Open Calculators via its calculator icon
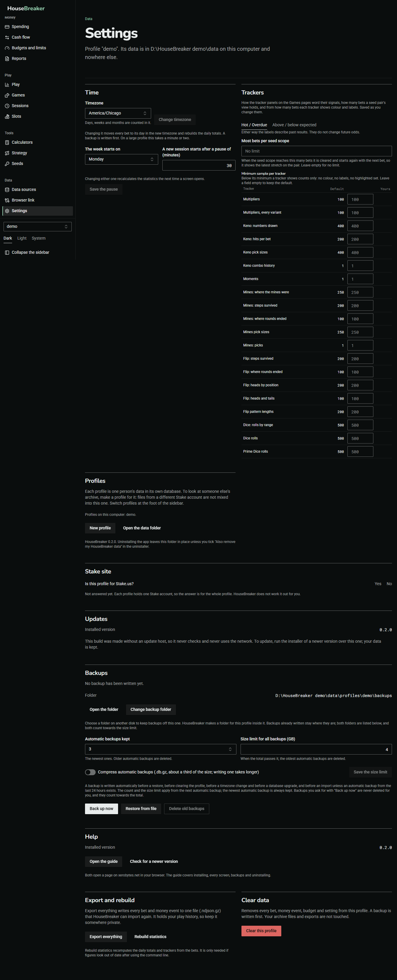This screenshot has width=397, height=980. 7,142
